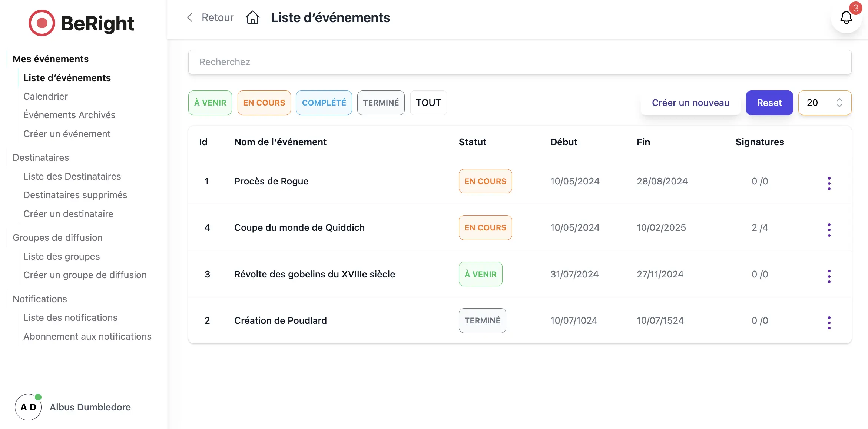The width and height of the screenshot is (868, 429).
Task: Click the three-dot menu for Création de Poudlard
Action: point(829,320)
